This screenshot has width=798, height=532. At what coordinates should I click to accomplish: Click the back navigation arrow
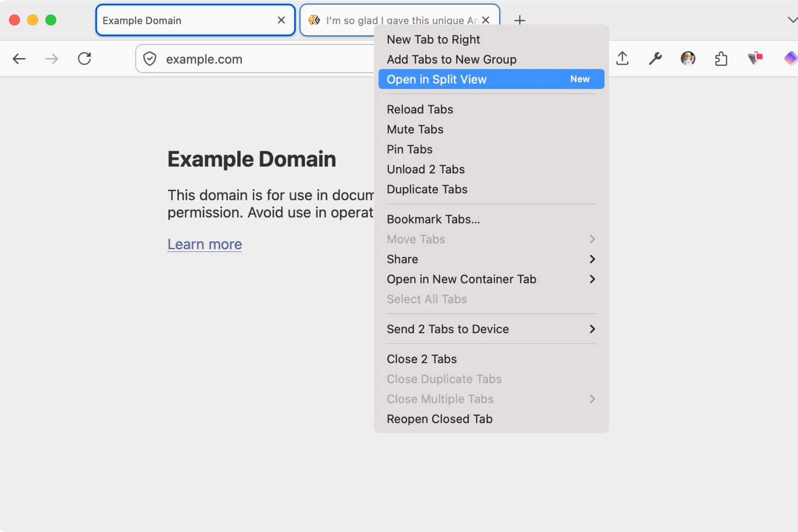pos(19,59)
